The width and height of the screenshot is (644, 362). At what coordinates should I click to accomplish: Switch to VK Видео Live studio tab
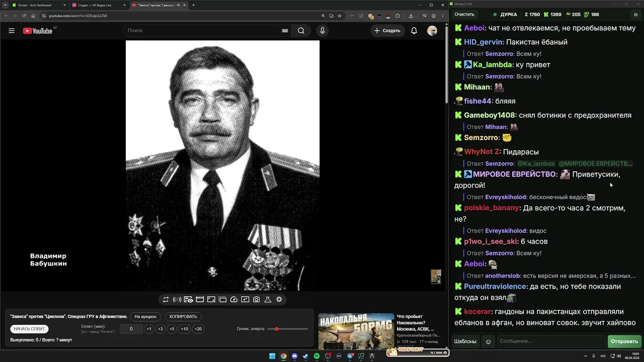(98, 5)
